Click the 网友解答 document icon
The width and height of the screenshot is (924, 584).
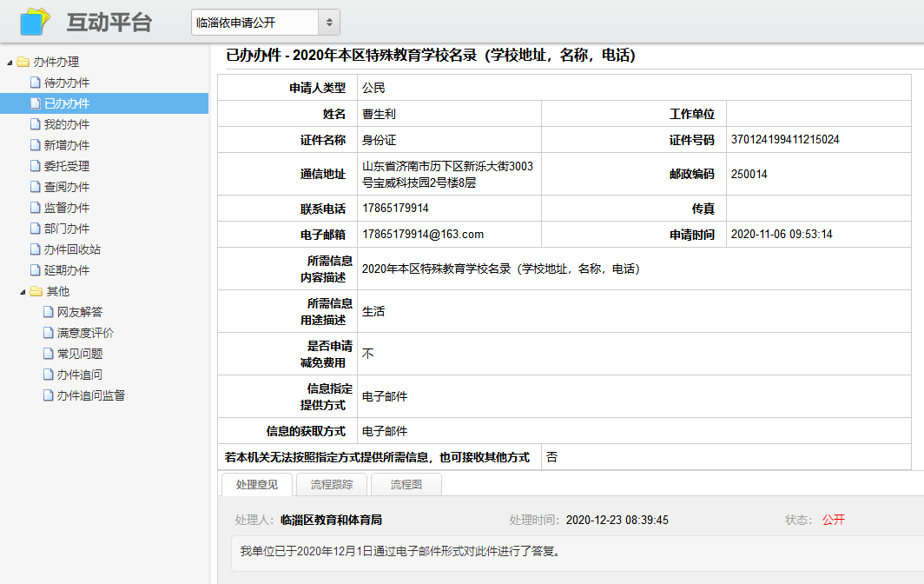49,312
